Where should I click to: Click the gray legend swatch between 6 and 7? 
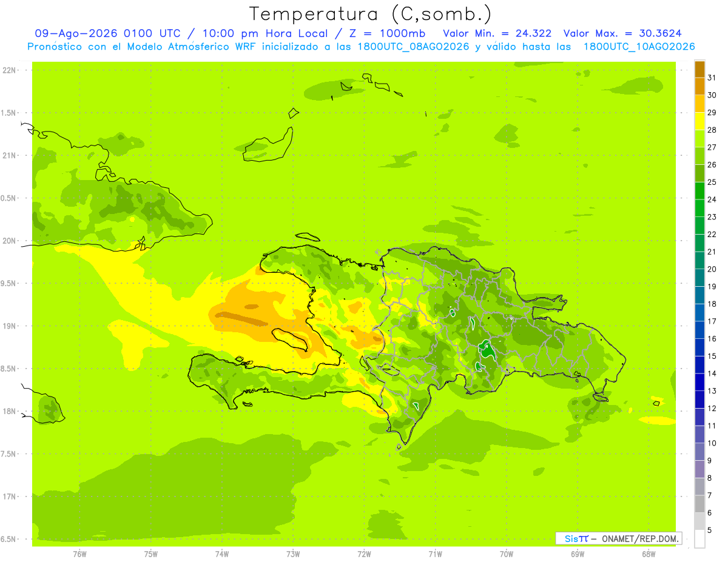tap(699, 504)
